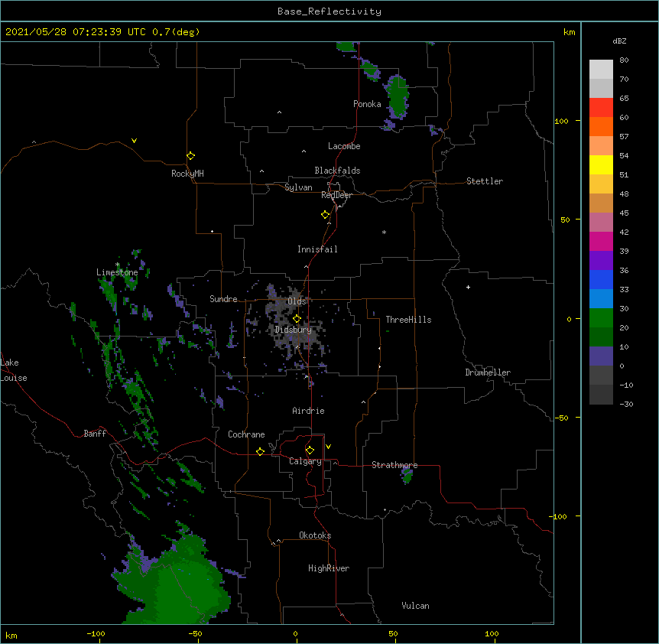Click the Base_Reflectivity title
The image size is (659, 644).
[x=329, y=11]
